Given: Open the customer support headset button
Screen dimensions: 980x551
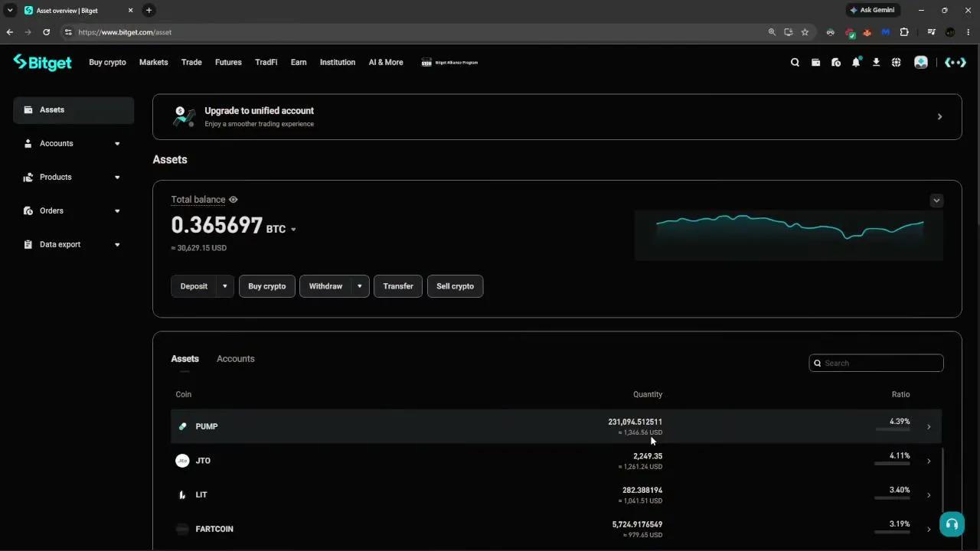Looking at the screenshot, I should [x=952, y=524].
